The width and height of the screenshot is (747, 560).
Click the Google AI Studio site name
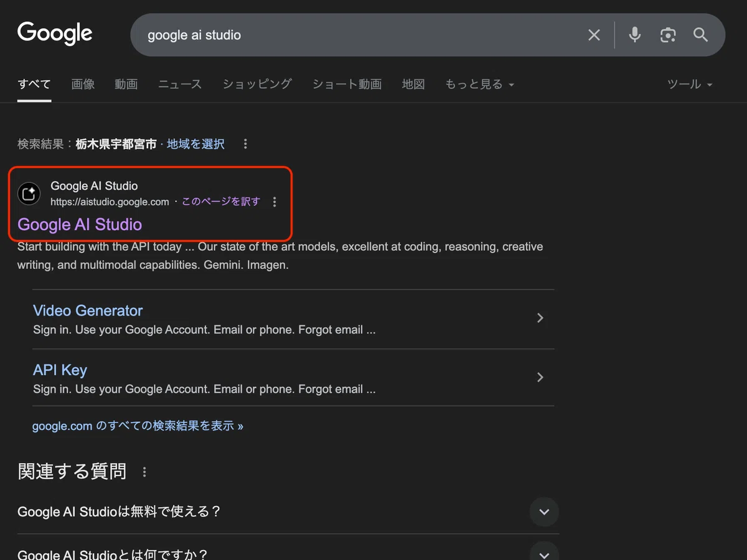coord(94,186)
